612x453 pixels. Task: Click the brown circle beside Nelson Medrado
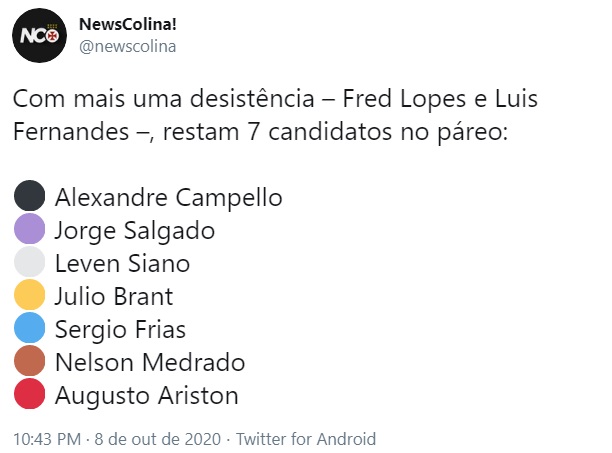click(31, 361)
